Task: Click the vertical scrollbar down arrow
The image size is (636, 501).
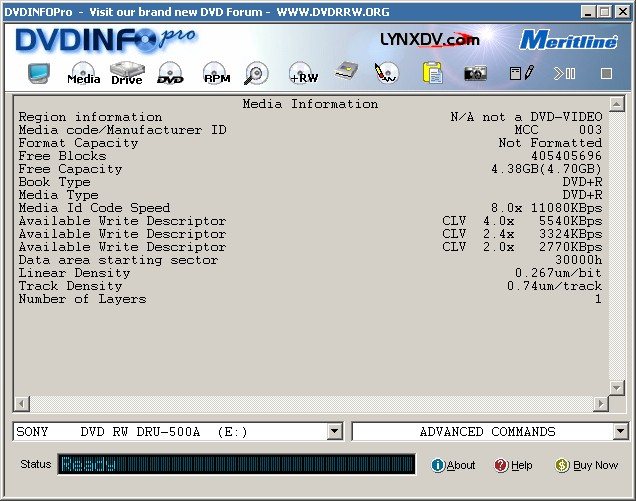Action: [617, 387]
